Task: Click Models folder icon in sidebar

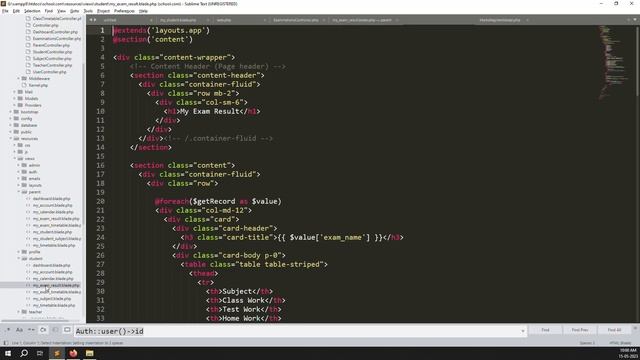Action: pyautogui.click(x=20, y=98)
